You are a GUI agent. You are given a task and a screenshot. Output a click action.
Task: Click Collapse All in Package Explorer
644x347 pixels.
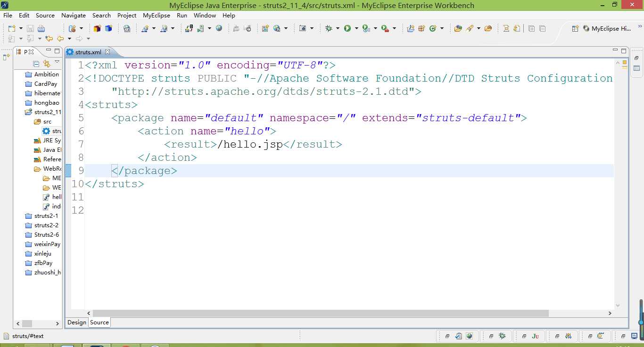click(x=36, y=64)
